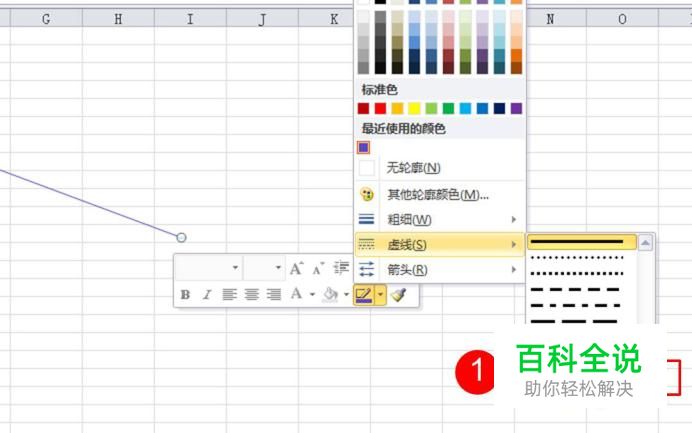Center text in mini toolbar

pos(252,294)
